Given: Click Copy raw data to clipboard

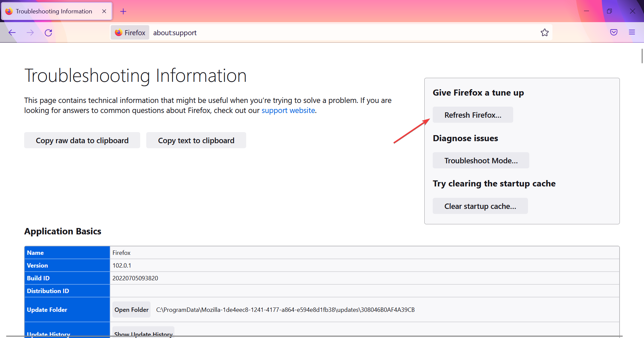Looking at the screenshot, I should pos(82,140).
